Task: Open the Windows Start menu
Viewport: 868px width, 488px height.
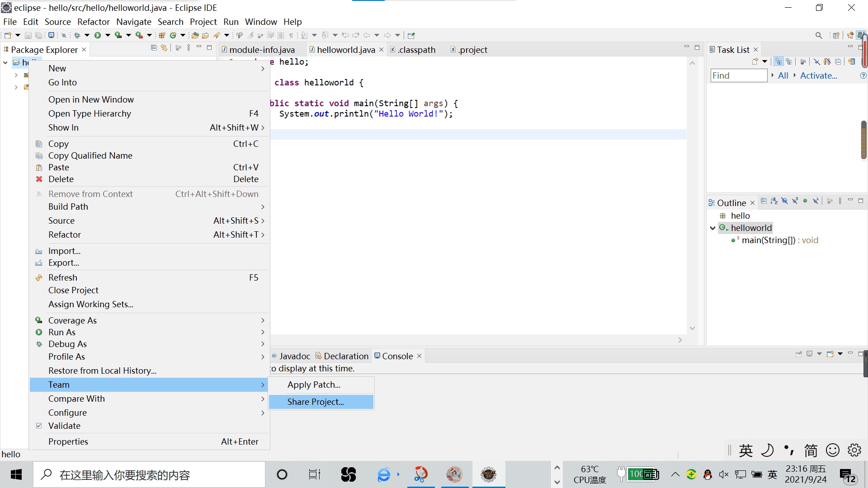Action: [x=16, y=474]
